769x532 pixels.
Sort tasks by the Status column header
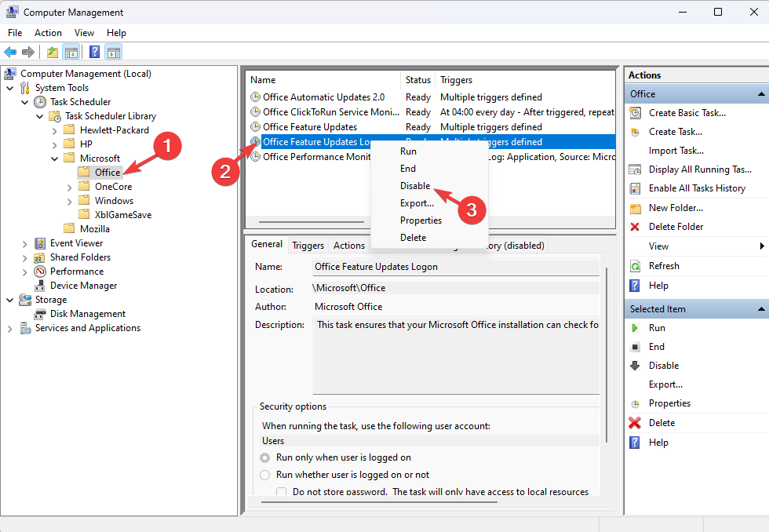[417, 80]
